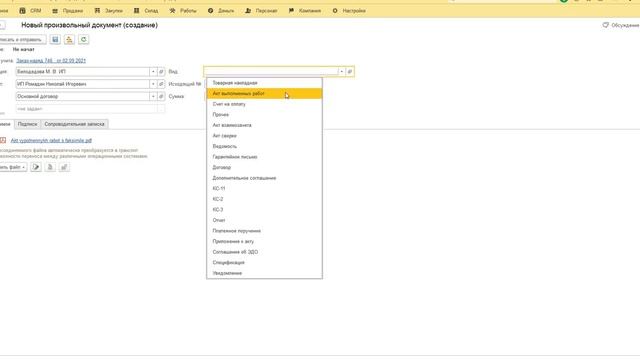
Task: Choose Соглашение об ЭДО from the list
Action: point(264,252)
